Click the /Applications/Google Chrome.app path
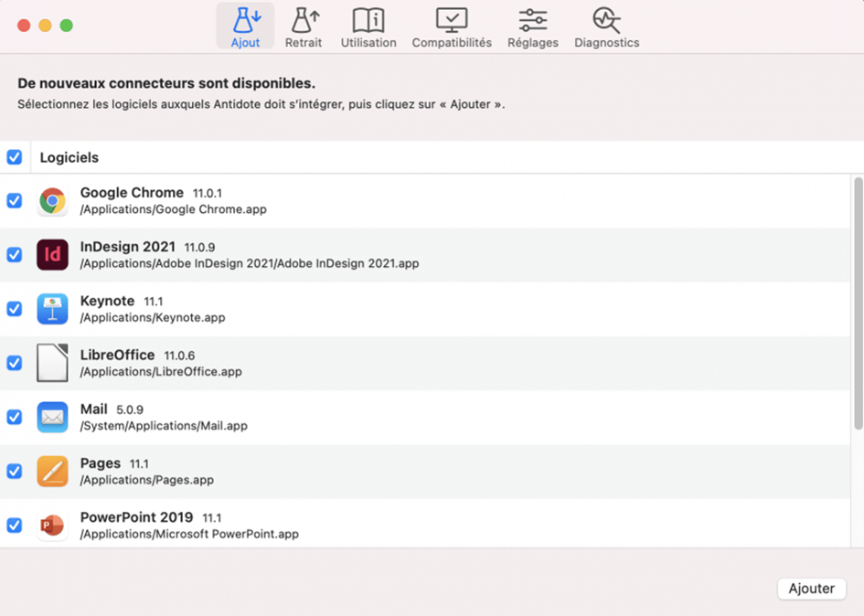 point(174,209)
